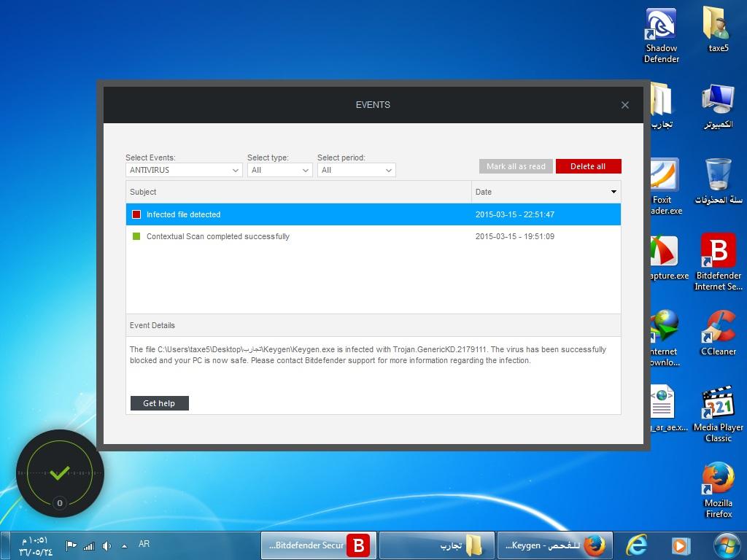Click the Event Details text mentioning Keygen.exe
747x560 pixels.
click(x=368, y=355)
